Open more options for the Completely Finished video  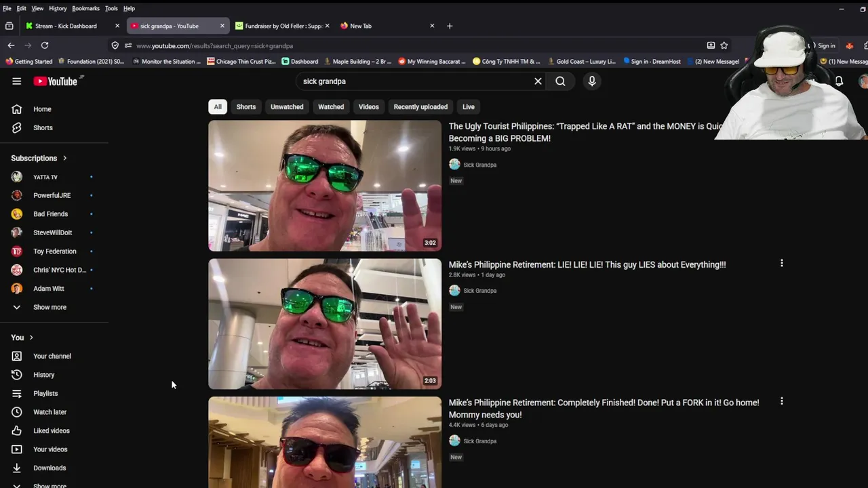tap(781, 401)
